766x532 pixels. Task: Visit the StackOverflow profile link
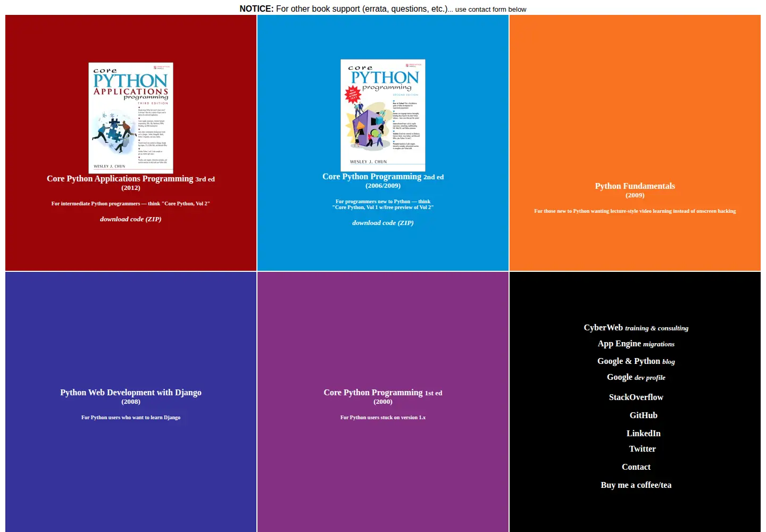tap(636, 397)
